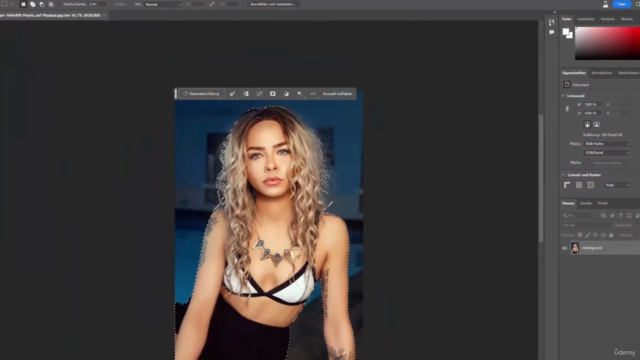Switch to the Bibliotheken tab
The image size is (640, 360).
point(628,73)
